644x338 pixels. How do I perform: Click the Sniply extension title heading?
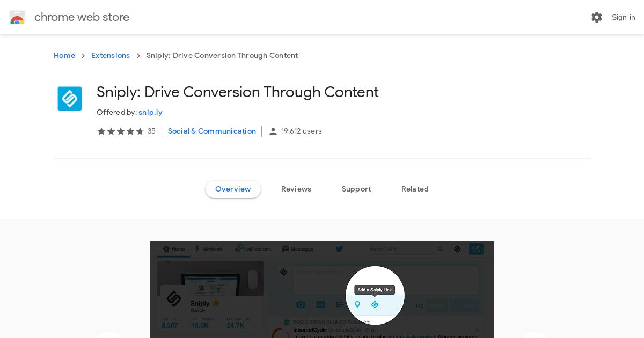pos(238,92)
